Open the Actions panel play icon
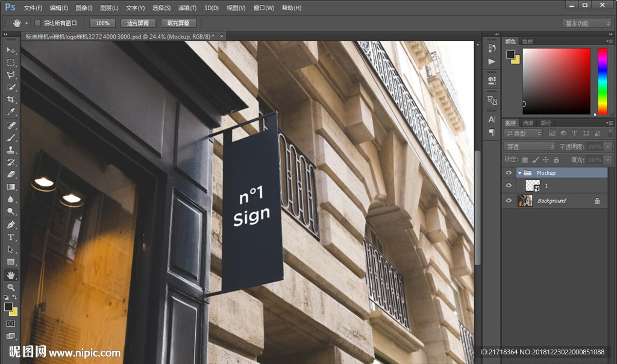 pyautogui.click(x=492, y=61)
